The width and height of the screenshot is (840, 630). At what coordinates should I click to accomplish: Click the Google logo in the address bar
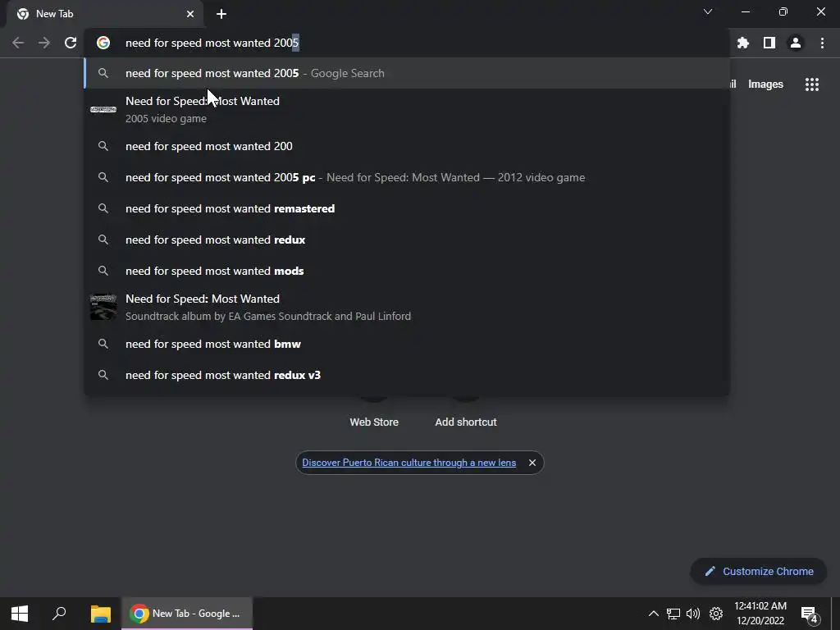click(x=103, y=43)
